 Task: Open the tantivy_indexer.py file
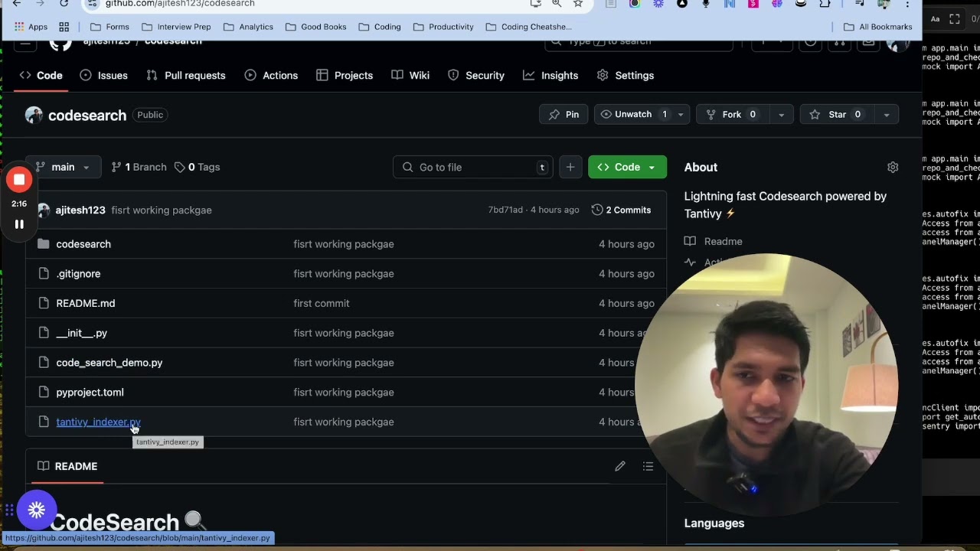(98, 422)
